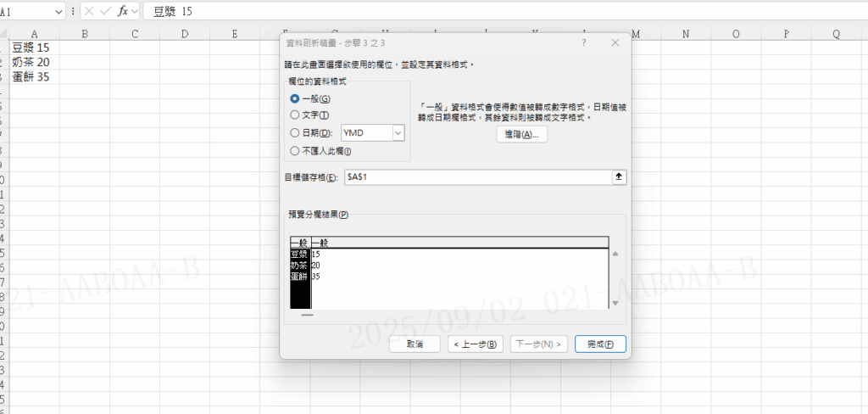The width and height of the screenshot is (868, 414).
Task: Select 不匯入此欄(I) to skip the column
Action: tap(295, 151)
